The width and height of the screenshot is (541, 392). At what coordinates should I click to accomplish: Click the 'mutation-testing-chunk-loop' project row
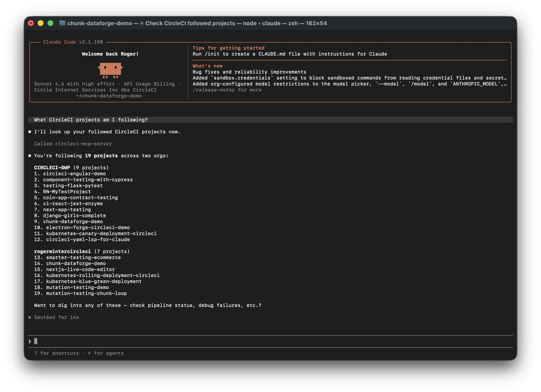coord(80,293)
